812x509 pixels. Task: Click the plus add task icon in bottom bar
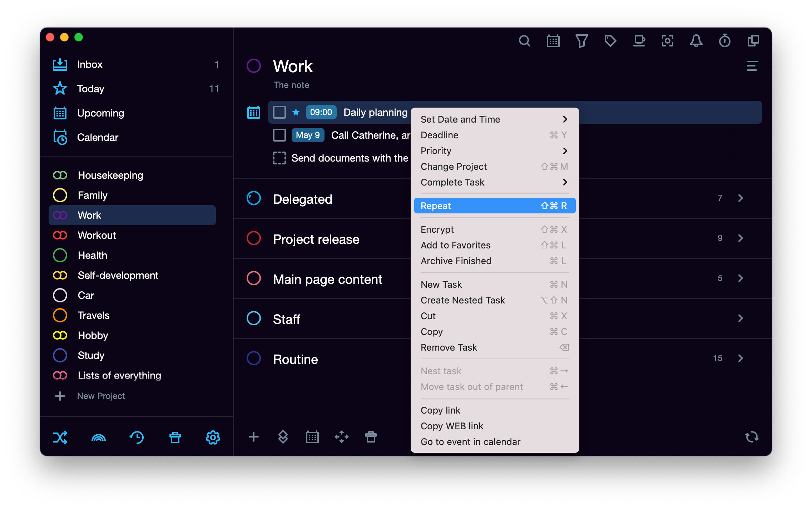tap(253, 437)
